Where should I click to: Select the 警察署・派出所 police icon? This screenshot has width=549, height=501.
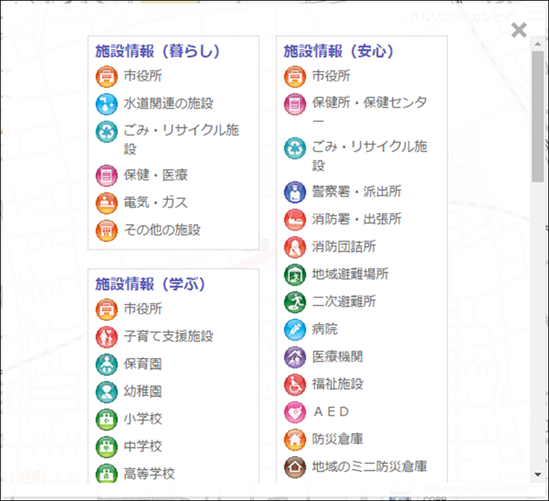pos(295,192)
